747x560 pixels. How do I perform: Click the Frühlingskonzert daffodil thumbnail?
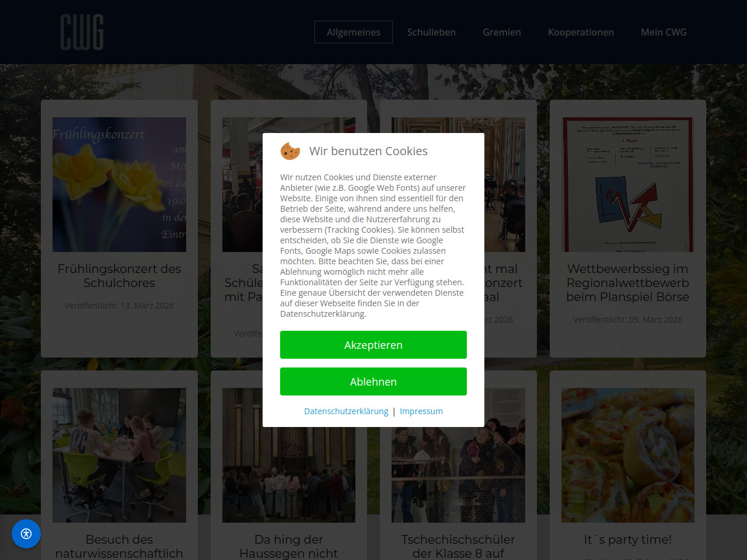click(x=119, y=184)
